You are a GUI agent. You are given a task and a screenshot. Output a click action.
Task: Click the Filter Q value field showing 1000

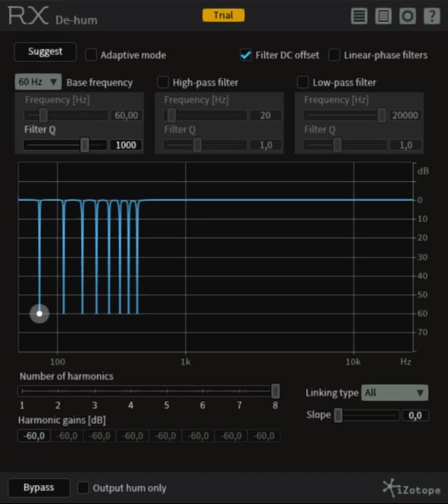coord(126,145)
